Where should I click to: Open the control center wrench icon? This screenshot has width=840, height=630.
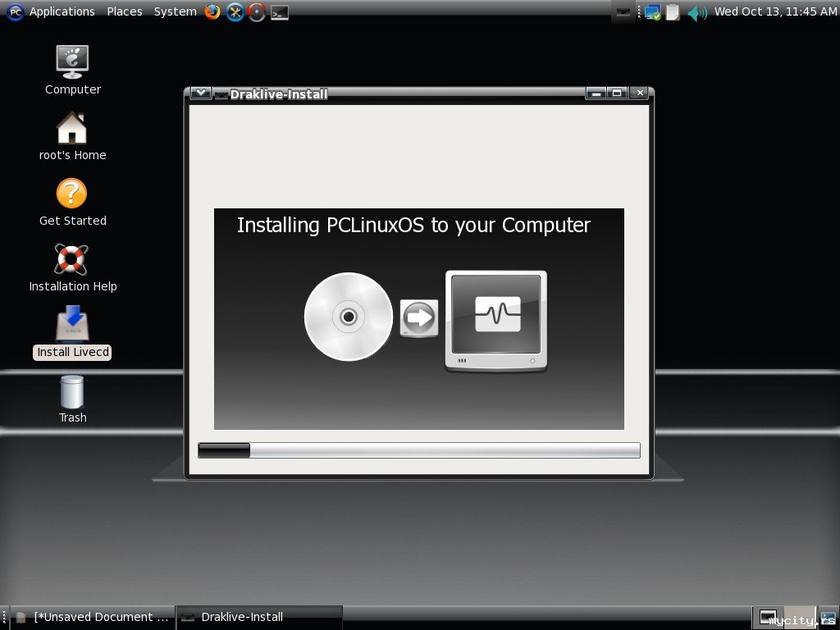click(235, 11)
